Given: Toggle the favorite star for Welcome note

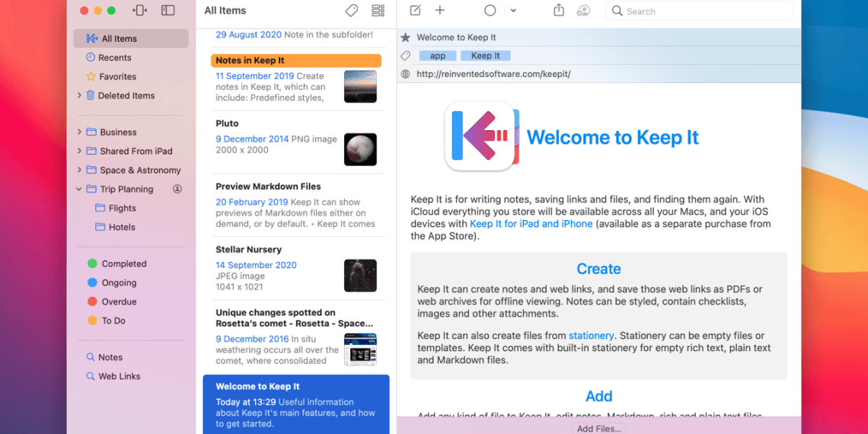Looking at the screenshot, I should pos(406,37).
